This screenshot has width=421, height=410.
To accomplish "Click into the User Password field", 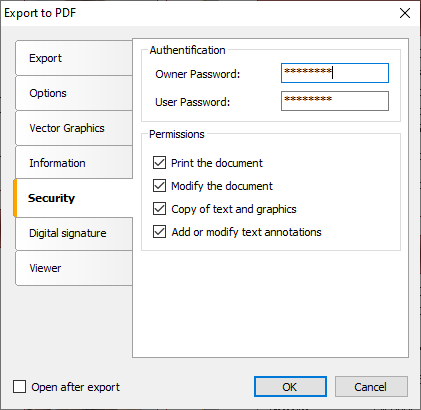I will [x=335, y=101].
